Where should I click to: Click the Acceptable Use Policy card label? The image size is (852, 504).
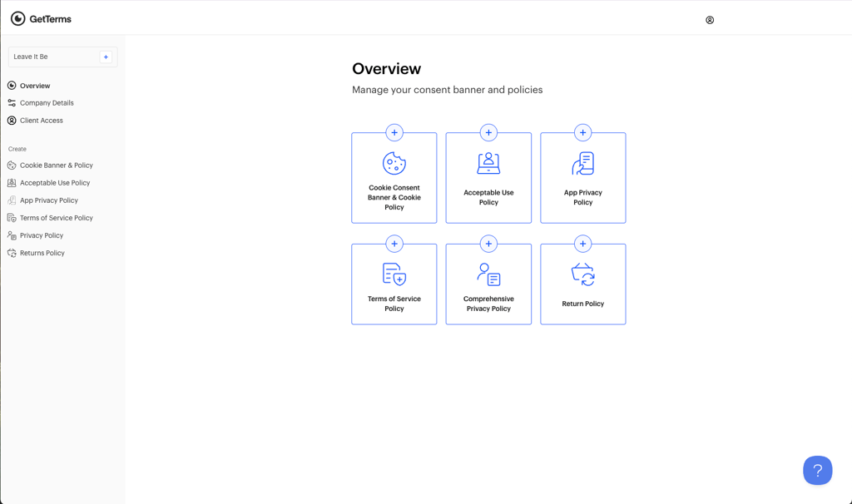pos(488,197)
